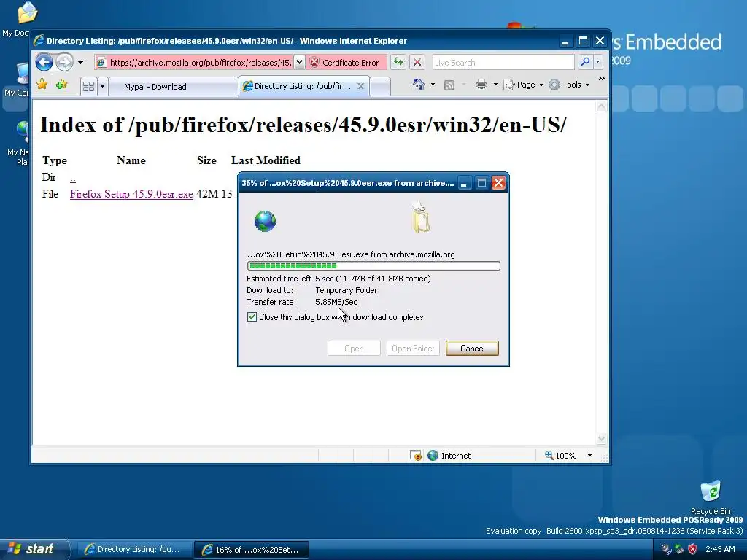The height and width of the screenshot is (560, 747).
Task: Minimize the download dialog
Action: (x=463, y=183)
